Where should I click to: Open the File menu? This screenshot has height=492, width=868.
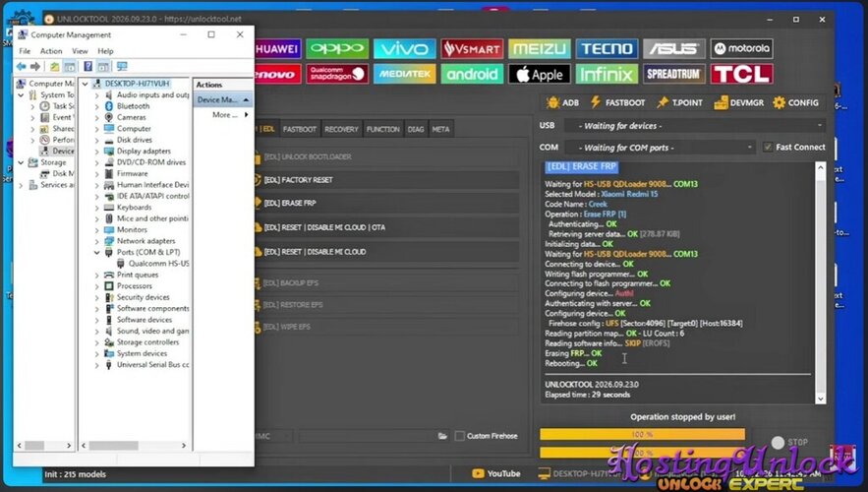pos(25,51)
